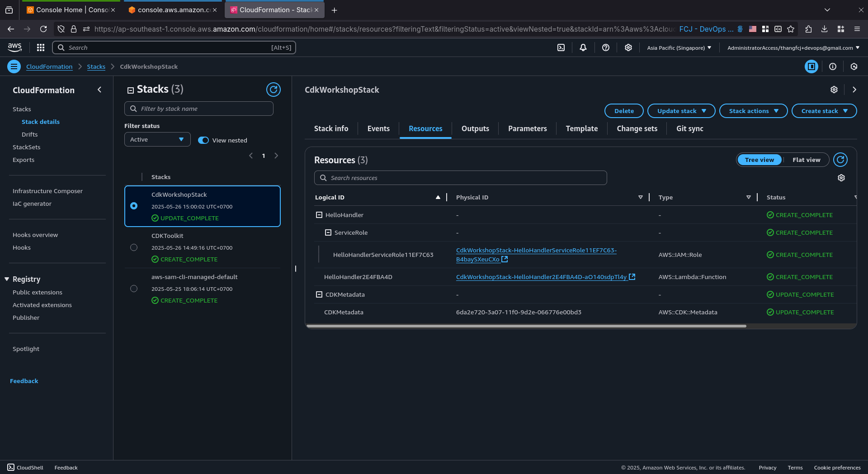Open CloudFormation breadcrumb link

(x=49, y=66)
